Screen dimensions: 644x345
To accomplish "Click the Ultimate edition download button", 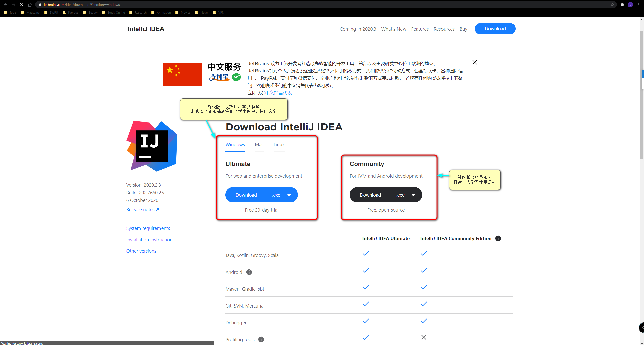I will [246, 195].
